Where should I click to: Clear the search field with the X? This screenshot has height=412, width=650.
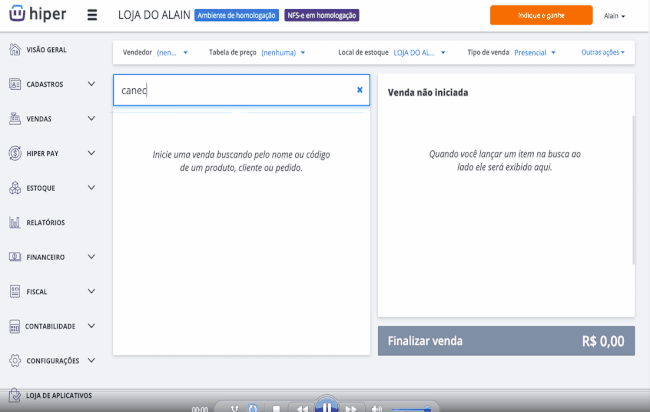(360, 90)
